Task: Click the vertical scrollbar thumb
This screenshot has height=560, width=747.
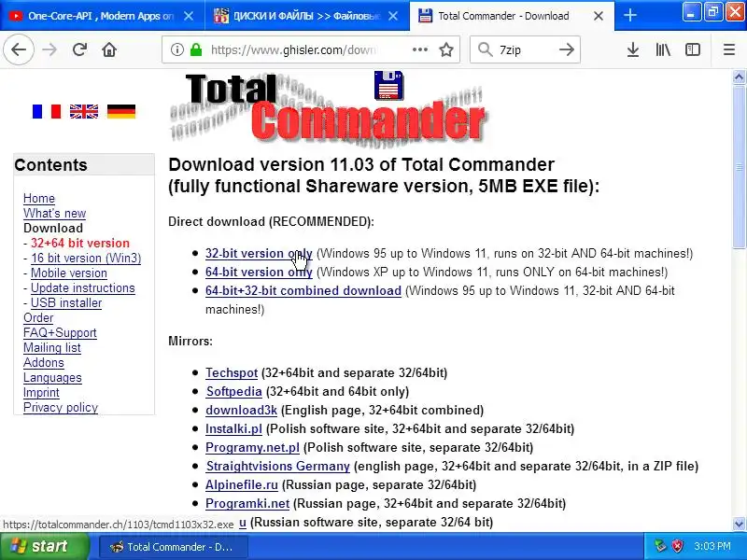Action: click(739, 167)
